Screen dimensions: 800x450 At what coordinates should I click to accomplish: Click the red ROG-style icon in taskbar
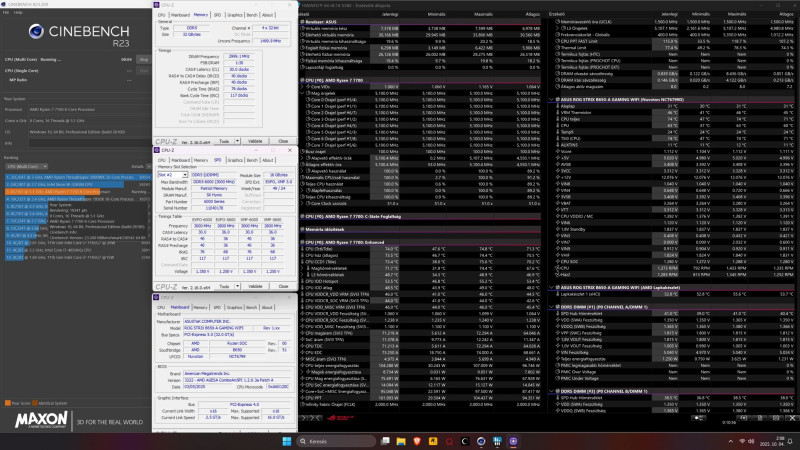(x=449, y=441)
